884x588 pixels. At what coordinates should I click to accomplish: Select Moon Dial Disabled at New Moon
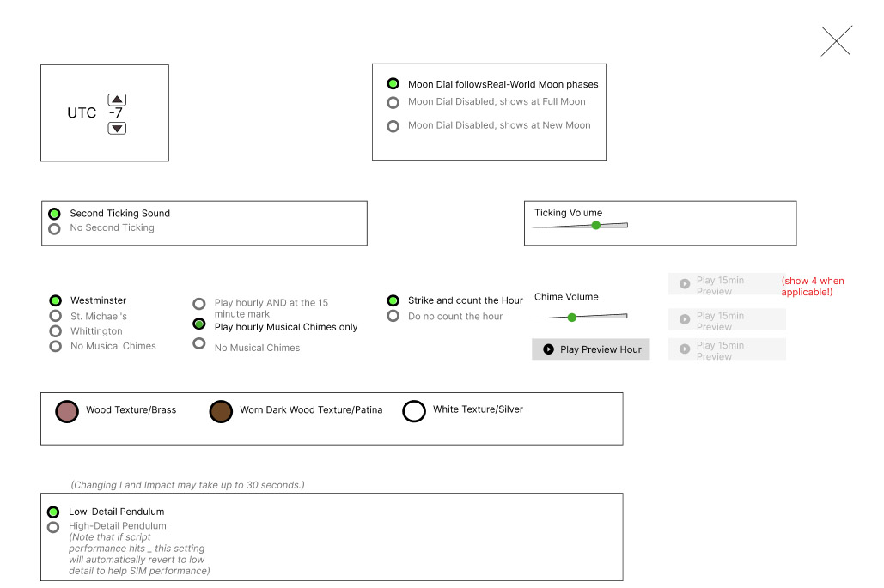[x=393, y=126]
